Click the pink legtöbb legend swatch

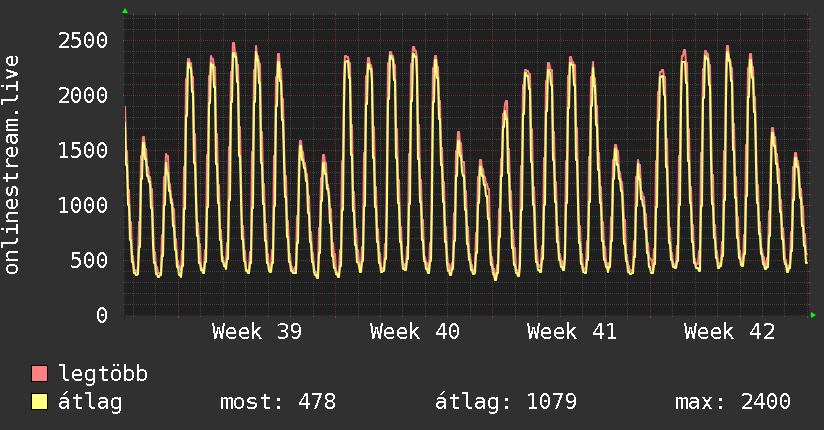(39, 373)
